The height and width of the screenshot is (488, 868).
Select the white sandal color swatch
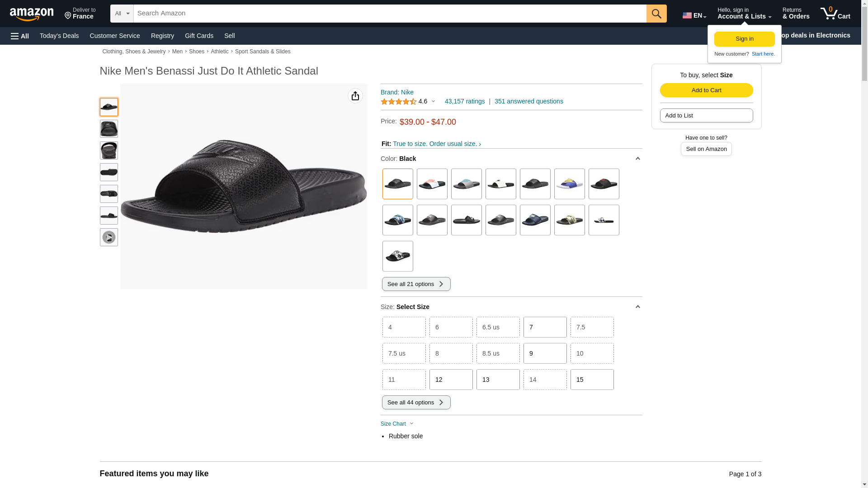(500, 184)
